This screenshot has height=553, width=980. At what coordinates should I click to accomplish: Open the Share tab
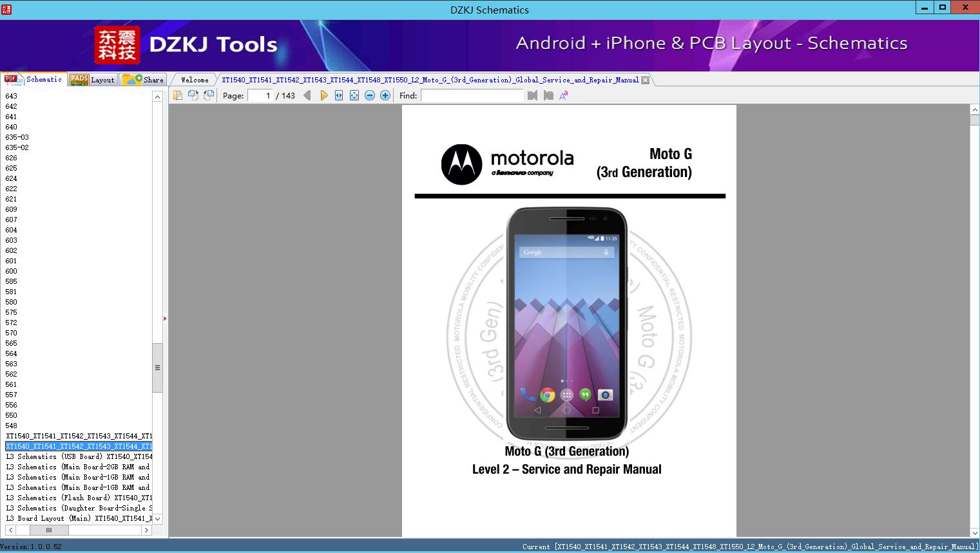(143, 79)
